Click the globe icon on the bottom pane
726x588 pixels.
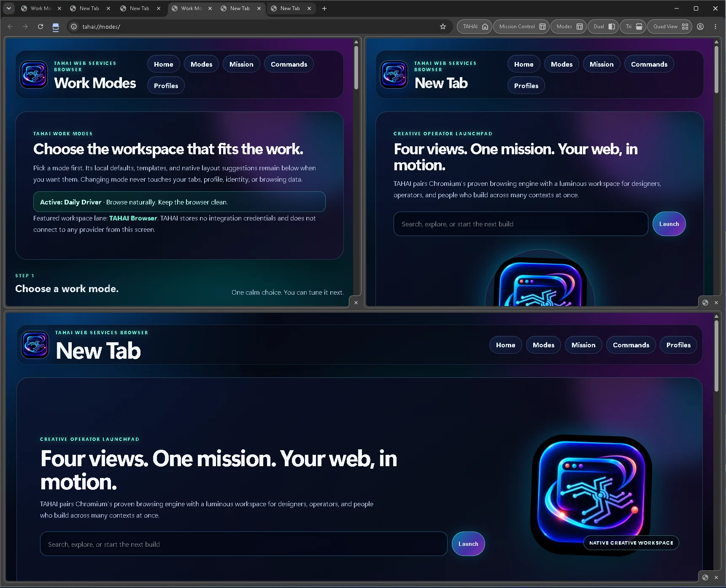point(705,577)
